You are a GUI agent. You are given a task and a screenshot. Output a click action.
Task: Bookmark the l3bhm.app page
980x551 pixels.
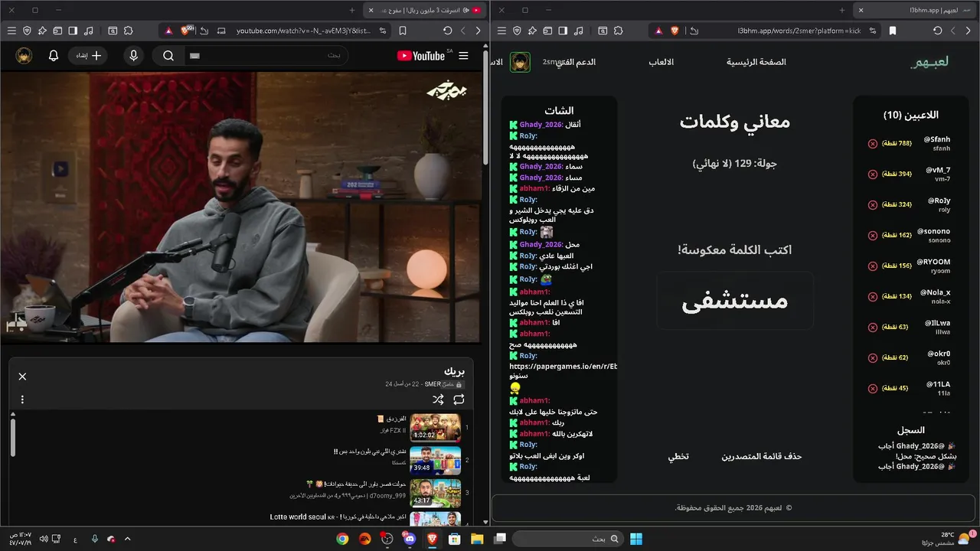click(x=893, y=31)
